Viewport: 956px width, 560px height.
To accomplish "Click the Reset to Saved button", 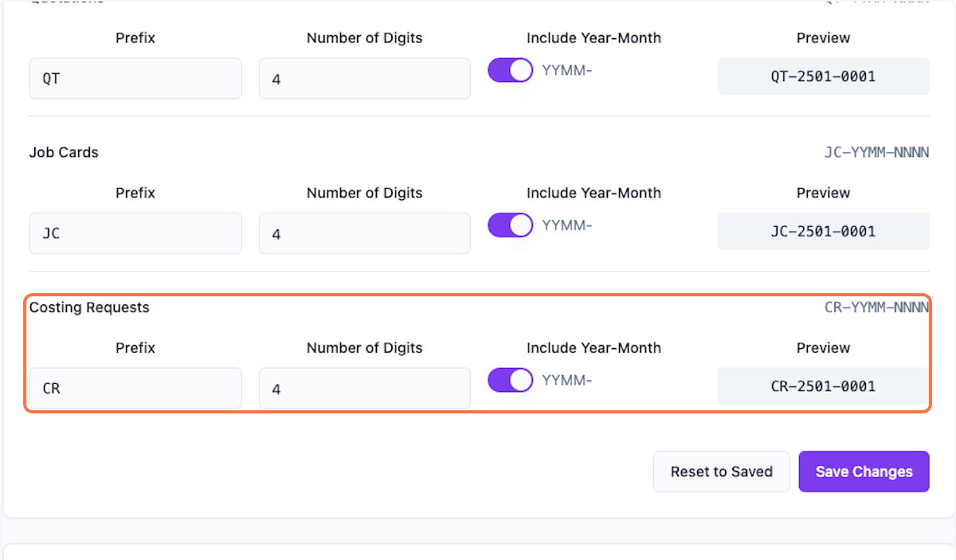I will pos(721,472).
